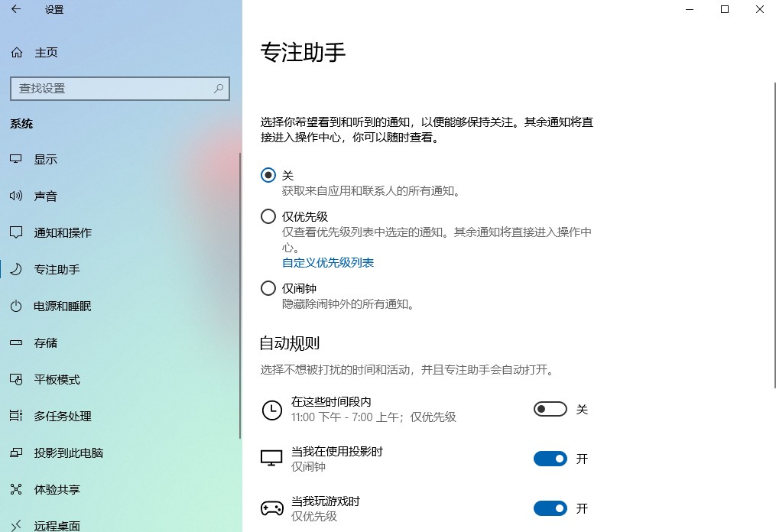776x532 pixels.
Task: Click the Display (显示) monitor icon
Action: (x=16, y=160)
